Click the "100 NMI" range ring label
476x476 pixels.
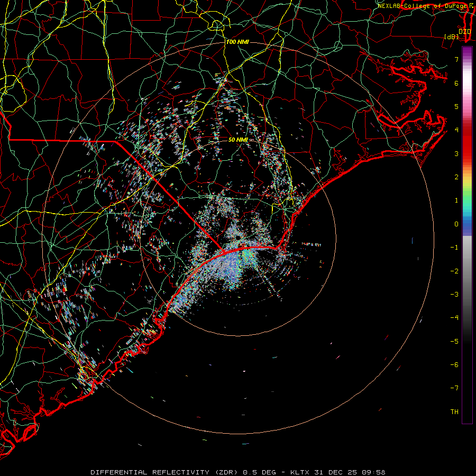[237, 42]
